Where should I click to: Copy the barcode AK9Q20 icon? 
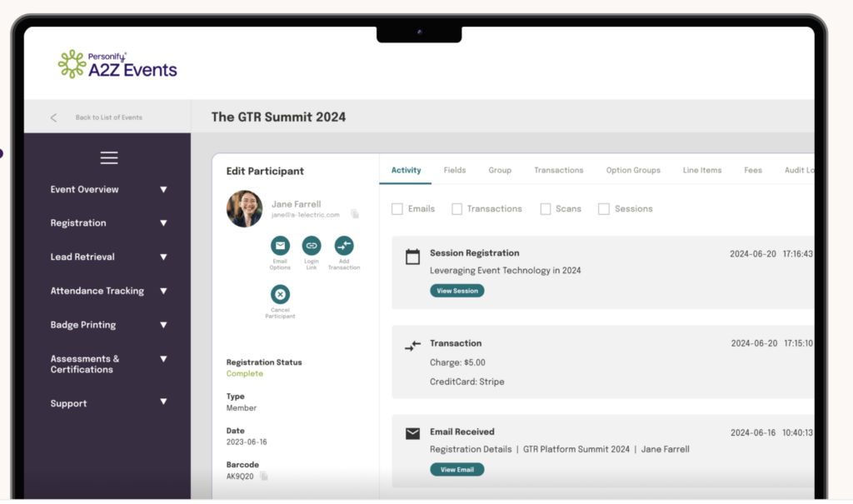pos(264,477)
